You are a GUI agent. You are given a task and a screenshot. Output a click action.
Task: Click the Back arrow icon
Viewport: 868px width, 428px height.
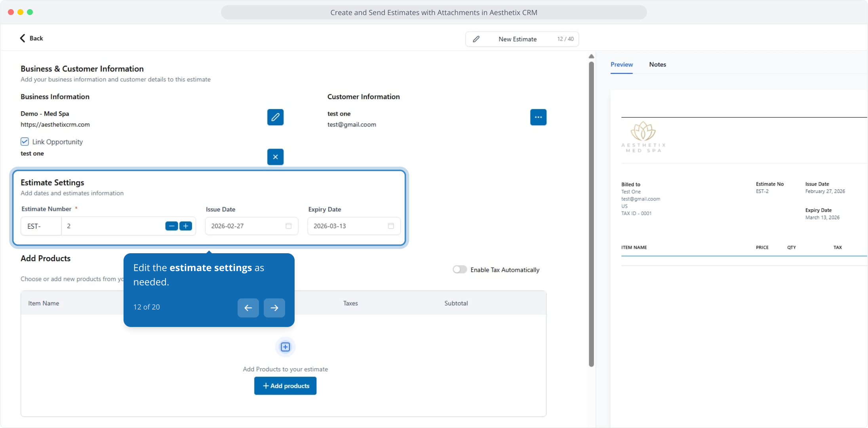pos(23,38)
